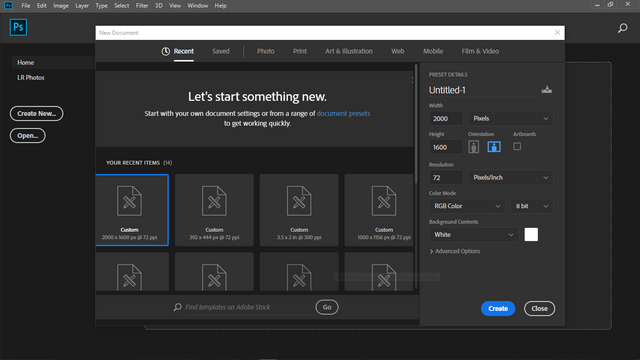
Task: Switch to the Mobile tab
Action: click(433, 51)
